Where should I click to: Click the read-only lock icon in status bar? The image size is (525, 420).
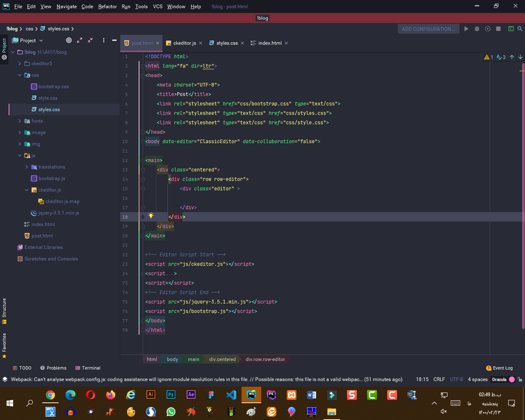click(x=520, y=379)
